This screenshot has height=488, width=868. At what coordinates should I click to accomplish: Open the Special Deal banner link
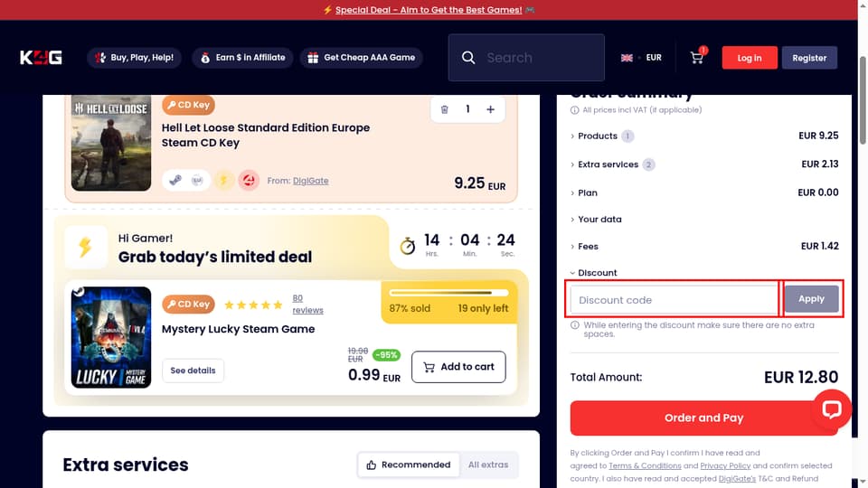429,10
